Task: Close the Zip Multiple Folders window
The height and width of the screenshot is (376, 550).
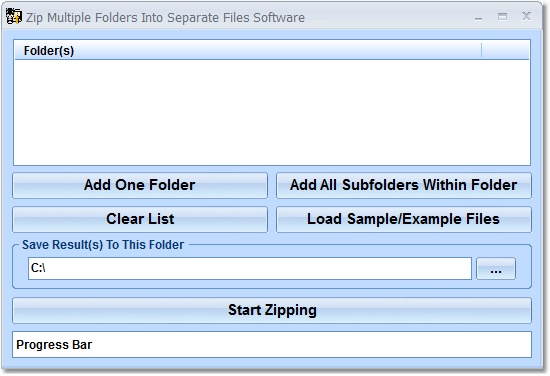Action: click(x=526, y=16)
